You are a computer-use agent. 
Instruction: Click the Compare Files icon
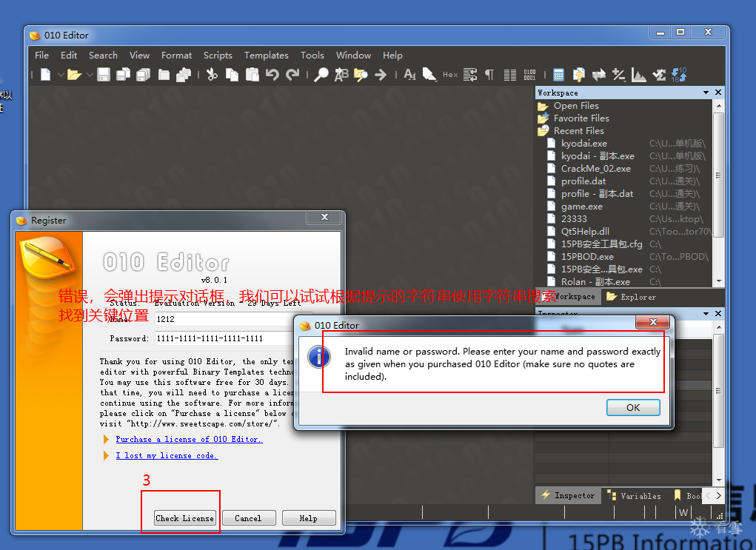(x=578, y=75)
